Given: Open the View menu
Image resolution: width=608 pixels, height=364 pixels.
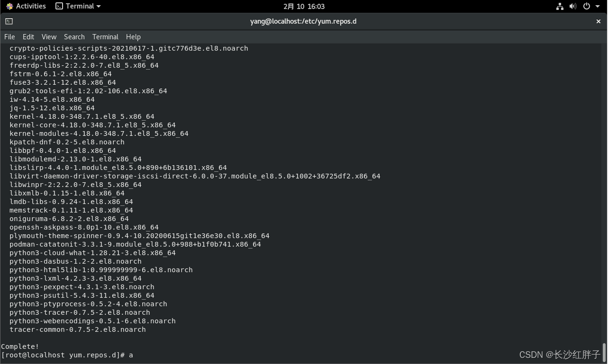Looking at the screenshot, I should 49,37.
